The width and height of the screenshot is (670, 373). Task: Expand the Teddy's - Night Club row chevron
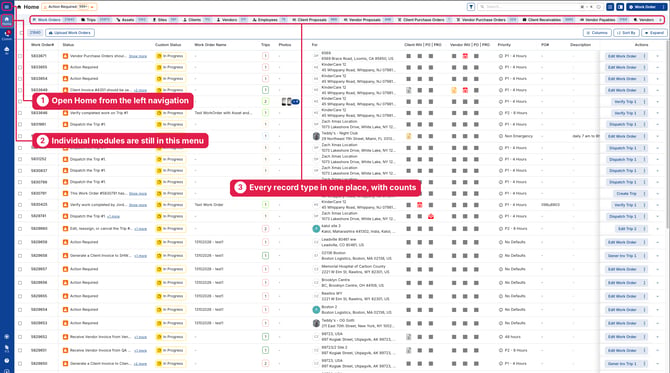[658, 136]
